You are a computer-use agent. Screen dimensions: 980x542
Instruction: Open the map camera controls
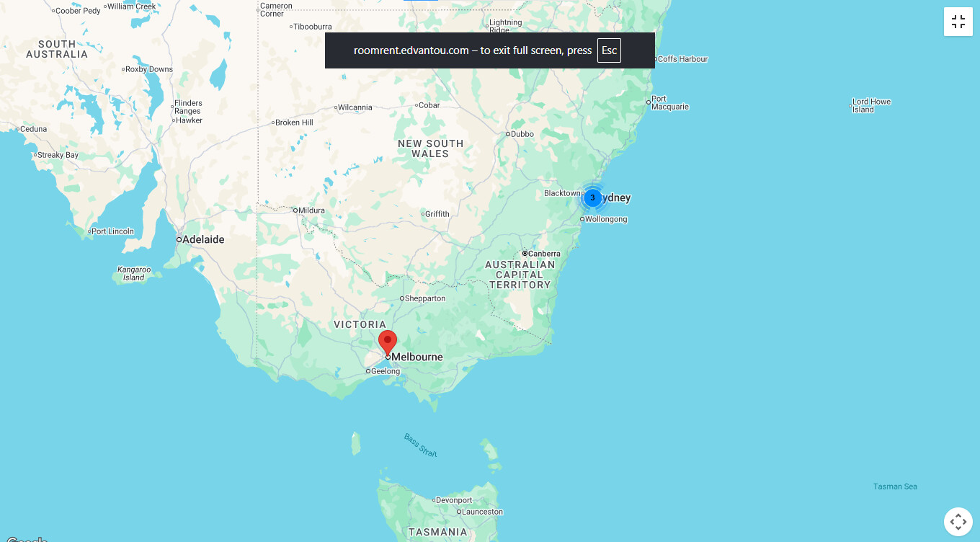[x=958, y=521]
